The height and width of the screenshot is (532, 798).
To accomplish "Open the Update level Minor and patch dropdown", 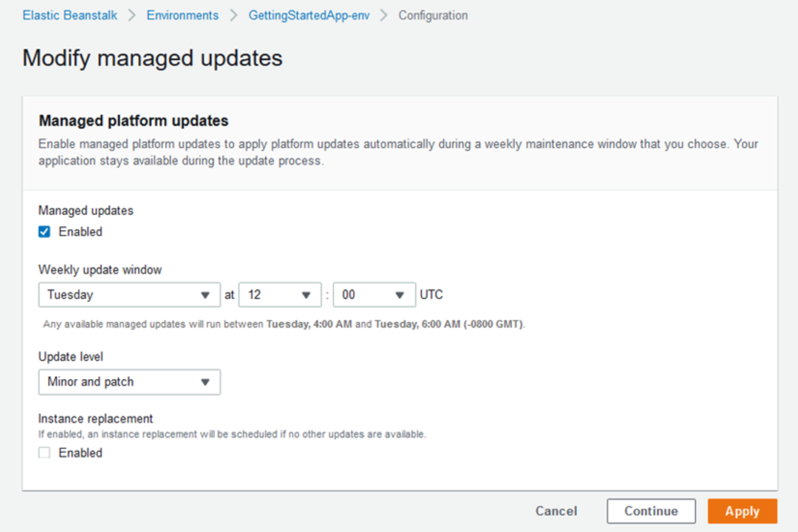I will click(129, 382).
